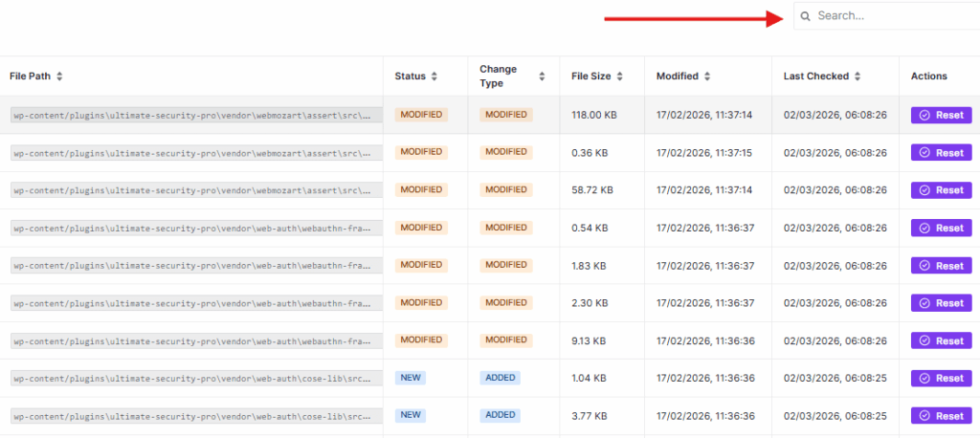This screenshot has width=980, height=438.
Task: Click the ADDED badge for 1.04 KB file
Action: [500, 378]
